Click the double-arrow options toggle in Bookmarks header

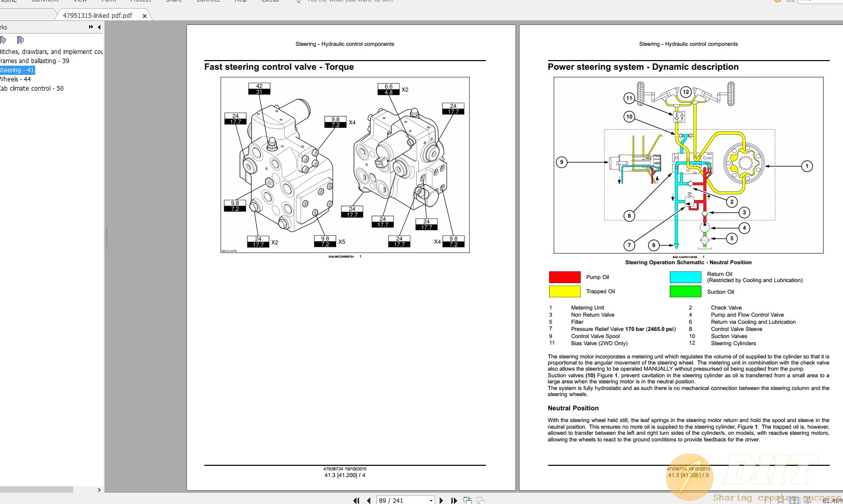coord(90,27)
